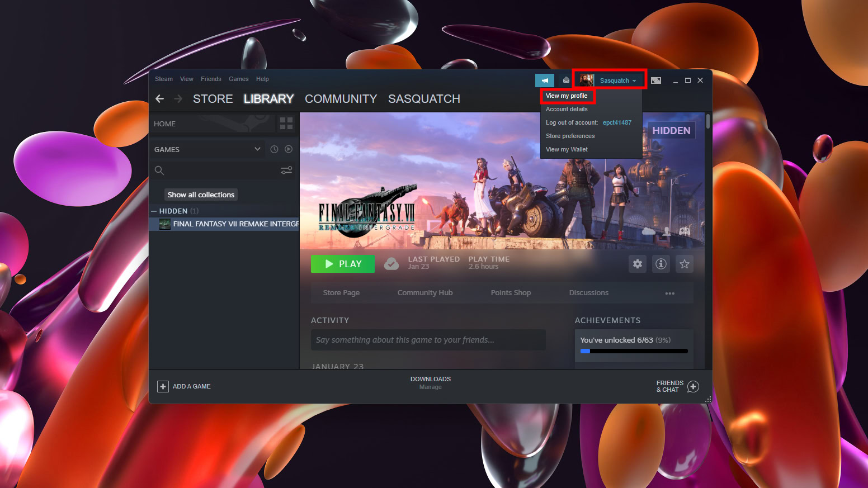Open the Help menu
Viewport: 868px width, 488px height.
[262, 79]
